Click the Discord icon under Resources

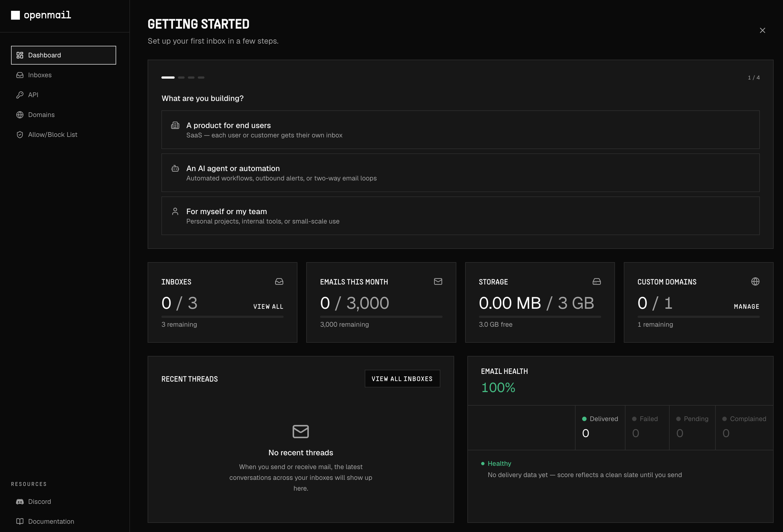click(x=20, y=501)
